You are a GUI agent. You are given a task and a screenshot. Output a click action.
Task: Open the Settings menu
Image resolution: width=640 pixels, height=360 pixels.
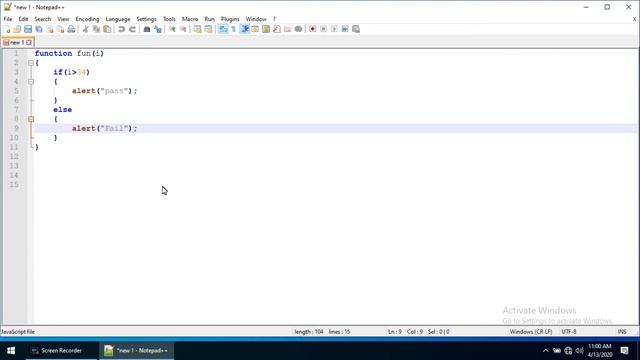point(146,19)
